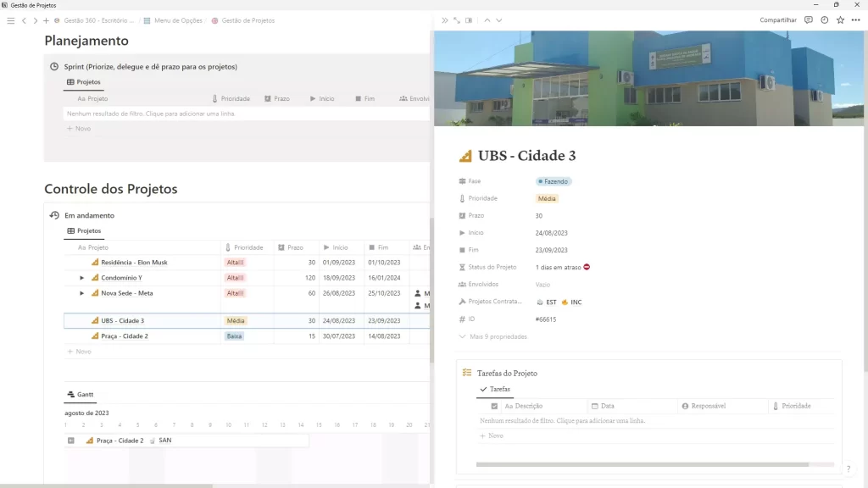The image size is (868, 488).
Task: Click the bottom horizontal scrollbar
Action: coord(106,485)
